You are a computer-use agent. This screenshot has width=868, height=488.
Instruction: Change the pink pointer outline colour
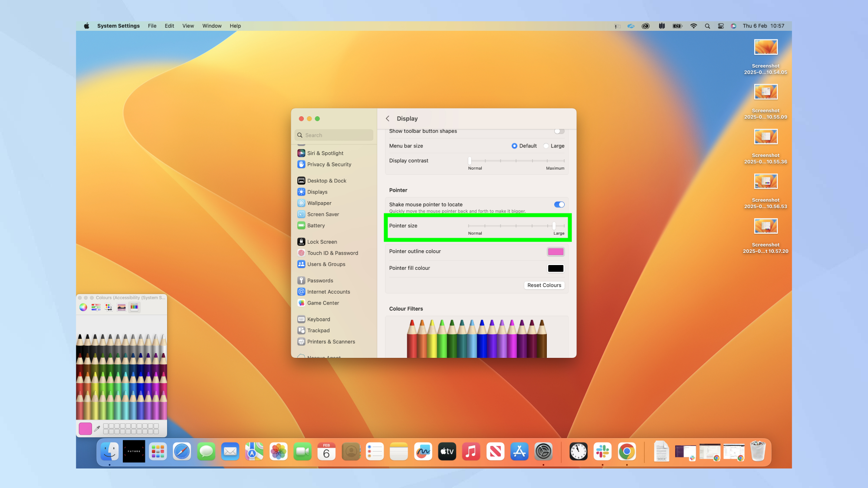[x=556, y=252]
